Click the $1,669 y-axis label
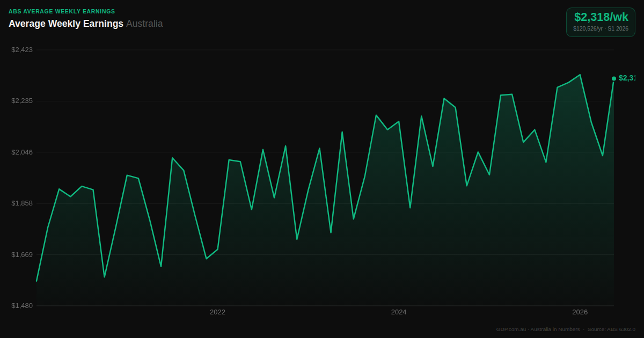The height and width of the screenshot is (338, 644). click(x=22, y=255)
